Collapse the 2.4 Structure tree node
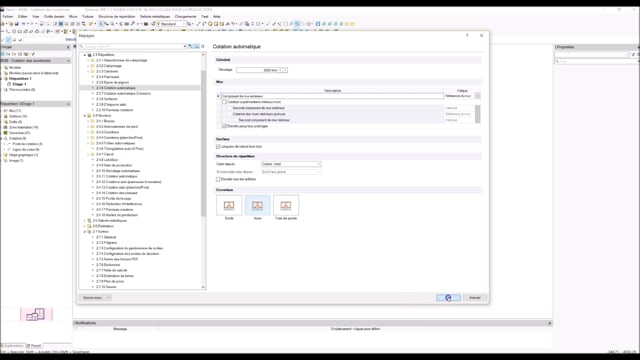This screenshot has width=640, height=360. (85, 116)
